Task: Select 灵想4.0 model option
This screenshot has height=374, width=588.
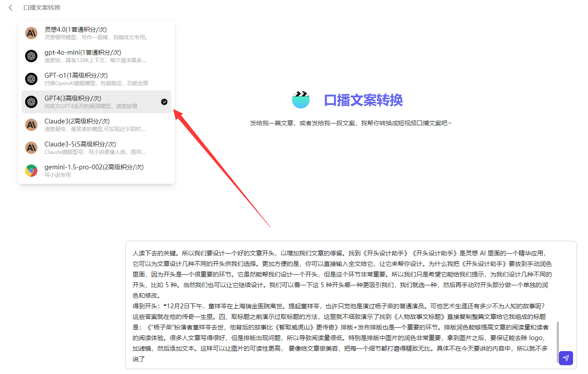Action: coord(96,33)
